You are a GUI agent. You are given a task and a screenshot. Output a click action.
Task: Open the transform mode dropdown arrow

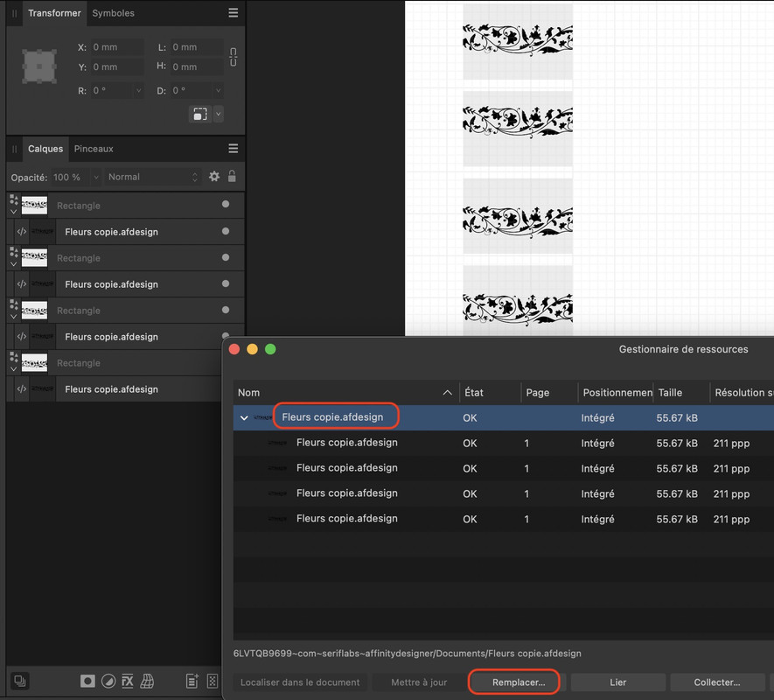pos(218,114)
